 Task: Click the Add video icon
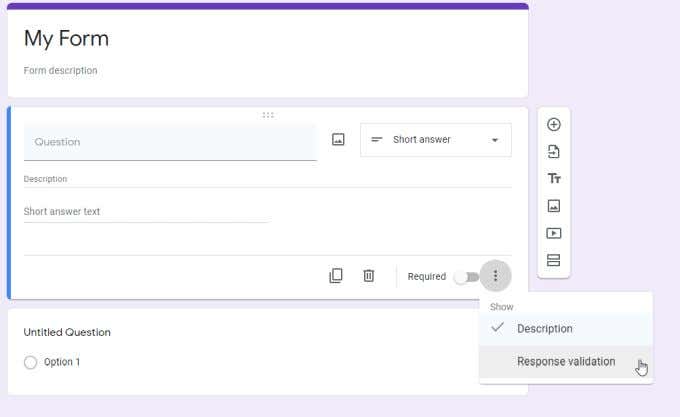[x=553, y=233]
